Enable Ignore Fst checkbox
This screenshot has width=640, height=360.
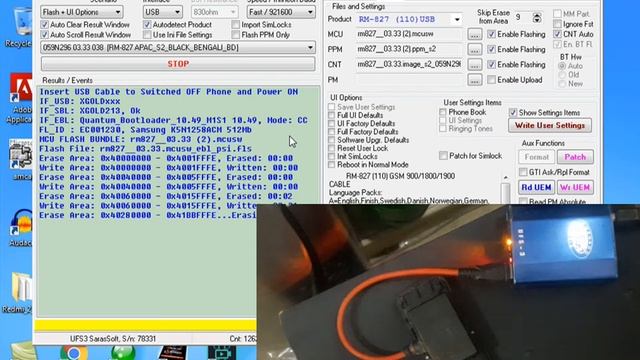coord(557,24)
